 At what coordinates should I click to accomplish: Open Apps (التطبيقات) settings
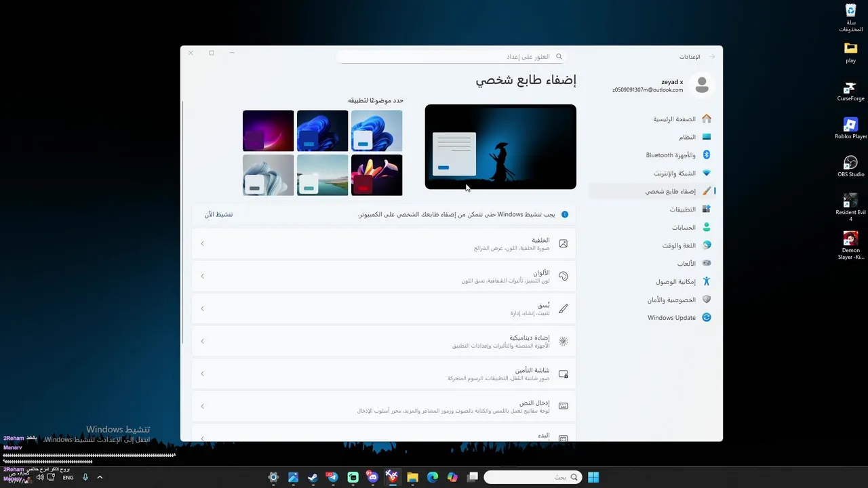point(652,209)
